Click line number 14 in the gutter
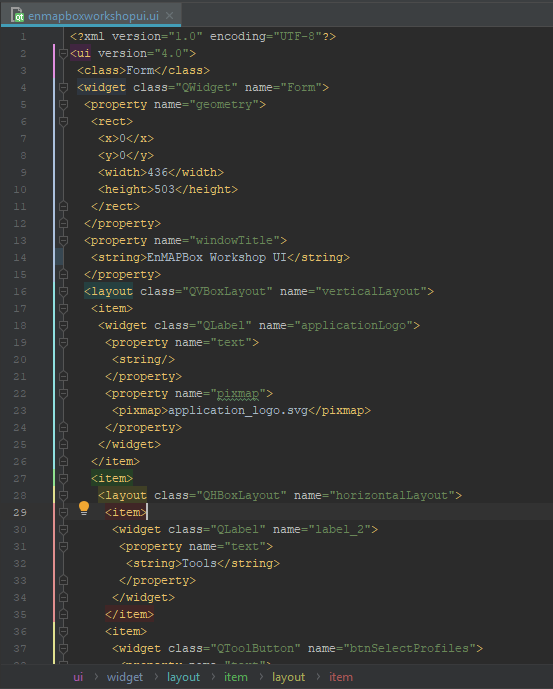The image size is (553, 689). (x=20, y=257)
